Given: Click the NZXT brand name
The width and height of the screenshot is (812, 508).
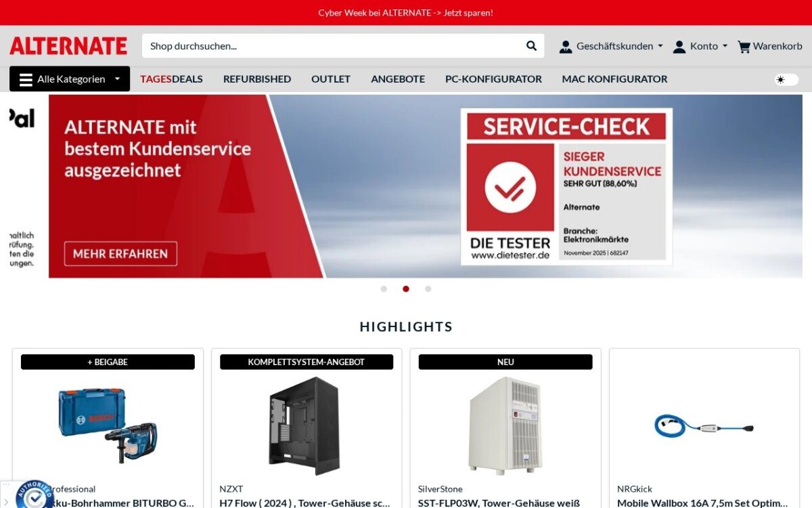Looking at the screenshot, I should (231, 488).
